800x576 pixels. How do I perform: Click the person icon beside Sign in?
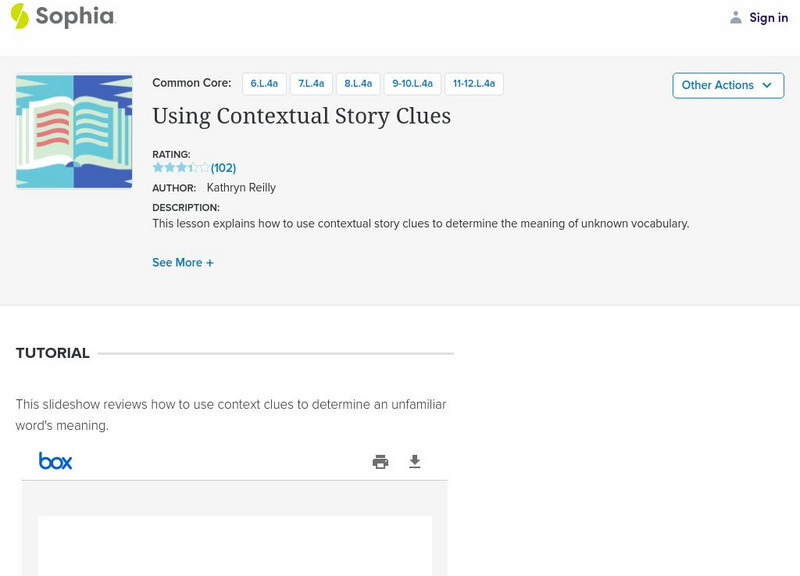[x=736, y=17]
